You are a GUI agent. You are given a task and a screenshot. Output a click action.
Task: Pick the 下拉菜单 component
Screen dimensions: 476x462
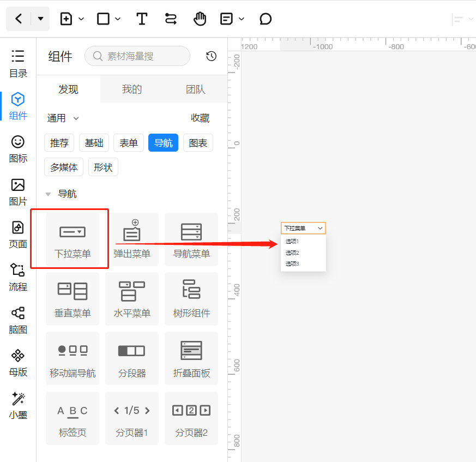(73, 239)
